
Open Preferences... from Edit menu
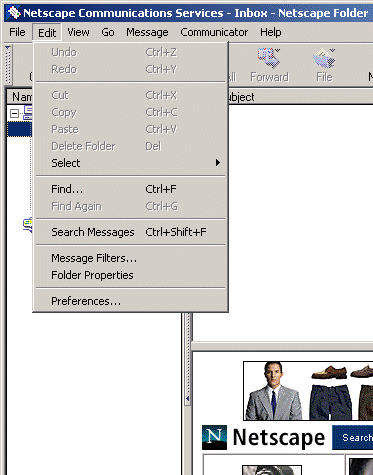tap(130, 301)
